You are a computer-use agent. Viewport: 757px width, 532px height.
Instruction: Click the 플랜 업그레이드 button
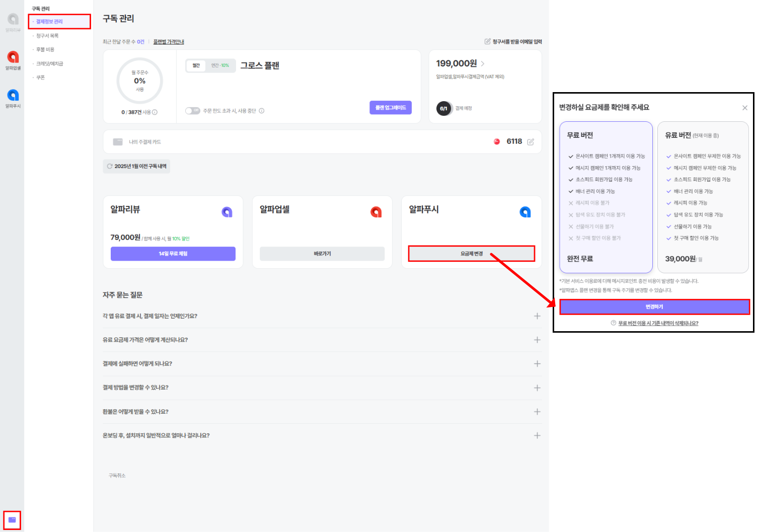pyautogui.click(x=391, y=108)
